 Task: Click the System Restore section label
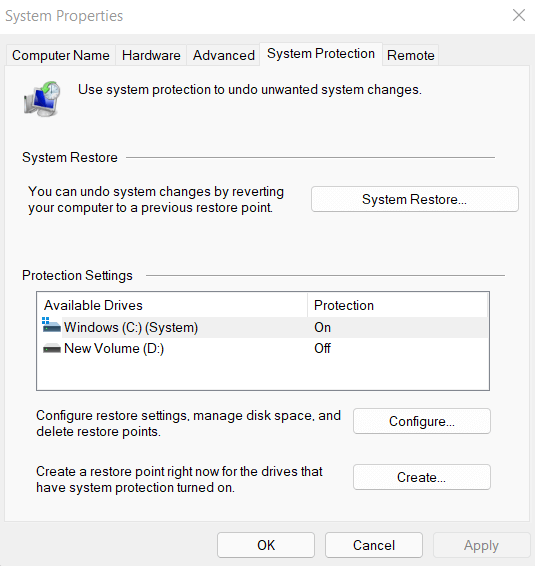pyautogui.click(x=70, y=157)
